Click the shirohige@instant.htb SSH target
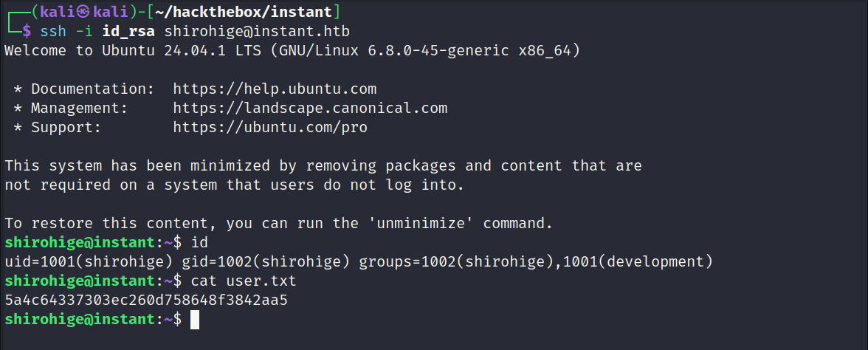The height and width of the screenshot is (350, 868). pyautogui.click(x=257, y=31)
